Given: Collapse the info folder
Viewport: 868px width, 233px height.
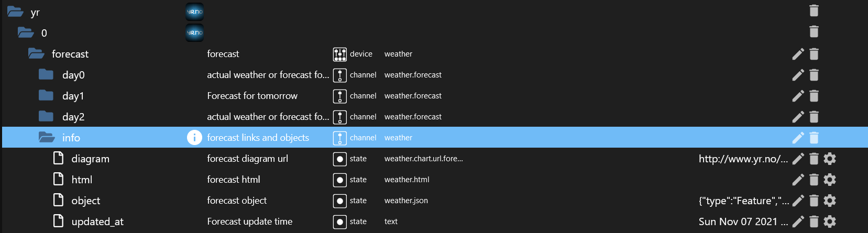Looking at the screenshot, I should click(x=47, y=137).
